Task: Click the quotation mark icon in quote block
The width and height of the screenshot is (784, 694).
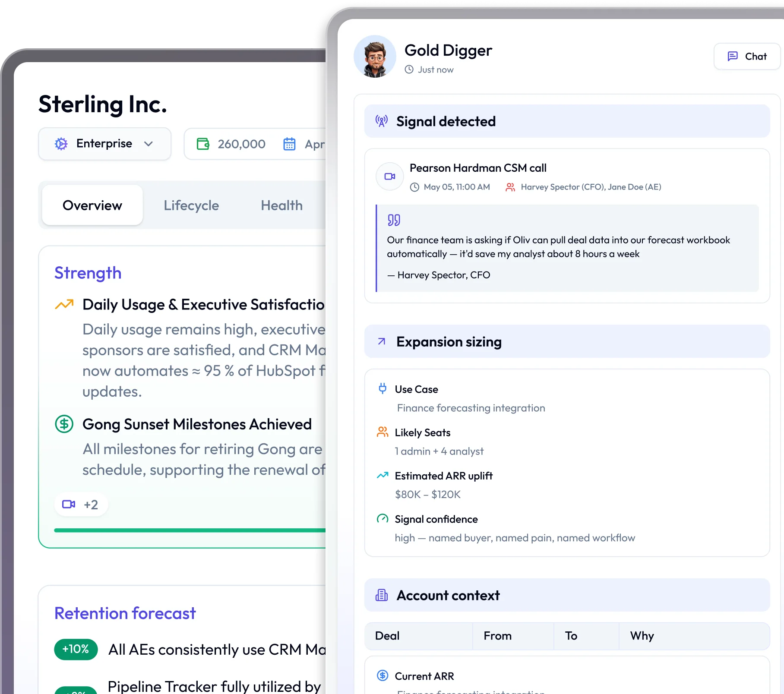Action: point(394,220)
